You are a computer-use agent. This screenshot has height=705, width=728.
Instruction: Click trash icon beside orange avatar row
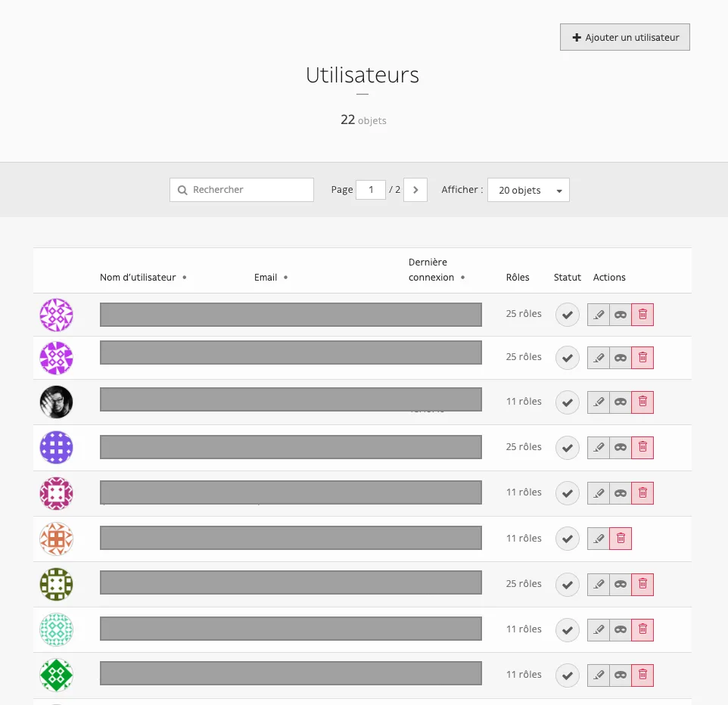pyautogui.click(x=621, y=539)
